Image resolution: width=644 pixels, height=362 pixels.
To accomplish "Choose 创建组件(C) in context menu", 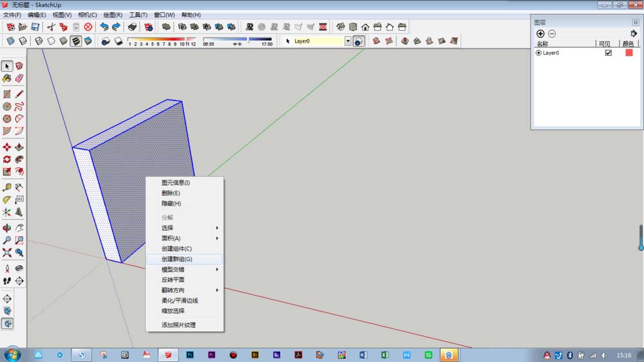I will pos(185,249).
